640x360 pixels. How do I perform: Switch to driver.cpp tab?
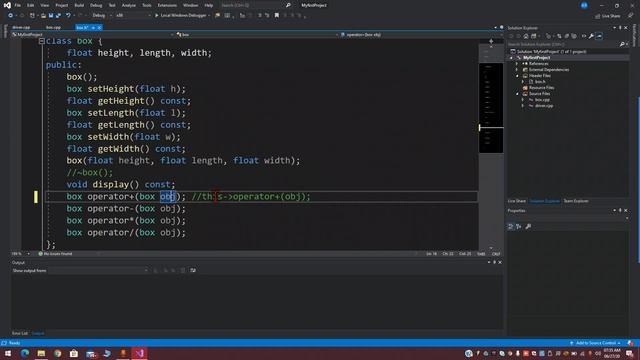[x=21, y=27]
